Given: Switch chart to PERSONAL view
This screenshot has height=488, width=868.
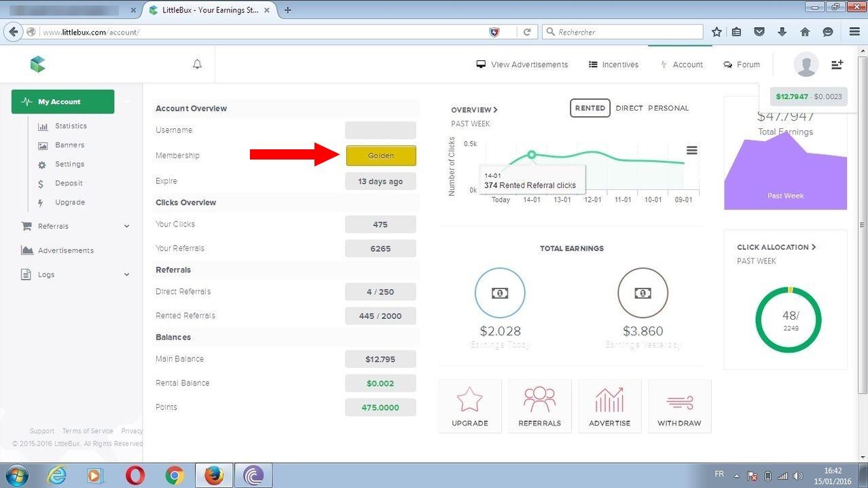Looking at the screenshot, I should 668,108.
